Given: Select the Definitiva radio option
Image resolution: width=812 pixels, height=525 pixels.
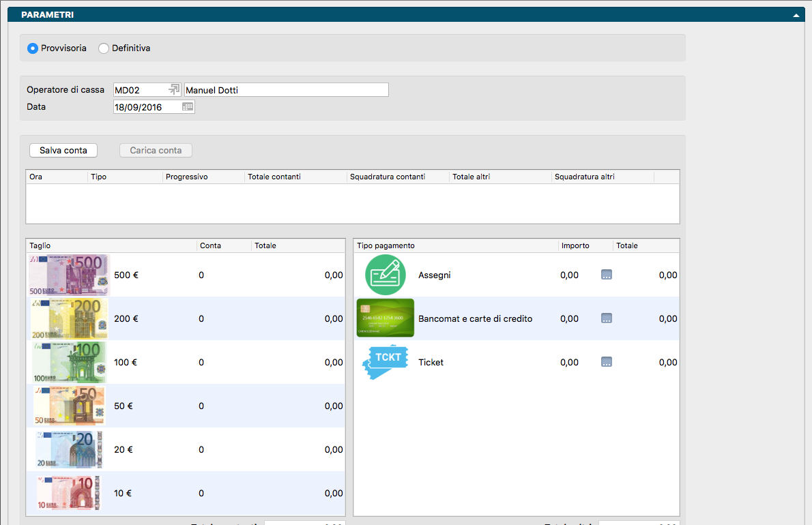Looking at the screenshot, I should tap(104, 48).
